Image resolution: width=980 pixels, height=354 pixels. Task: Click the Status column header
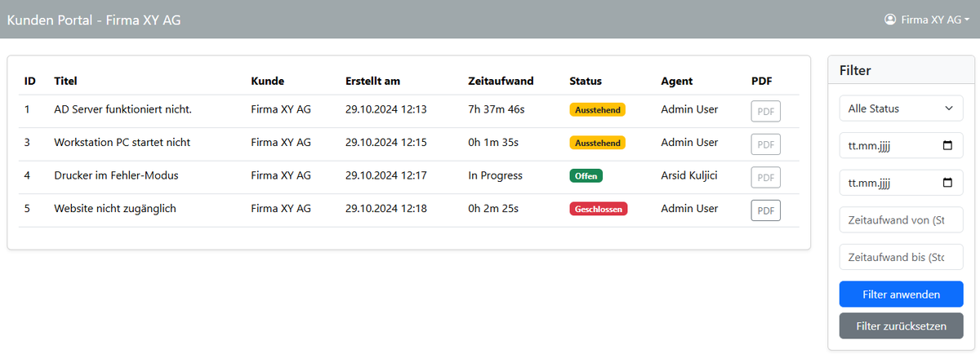point(586,81)
